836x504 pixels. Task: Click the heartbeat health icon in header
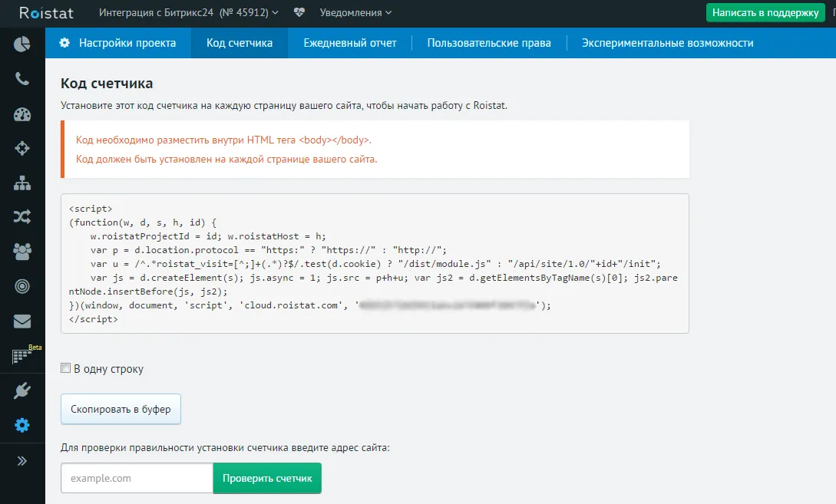click(299, 12)
